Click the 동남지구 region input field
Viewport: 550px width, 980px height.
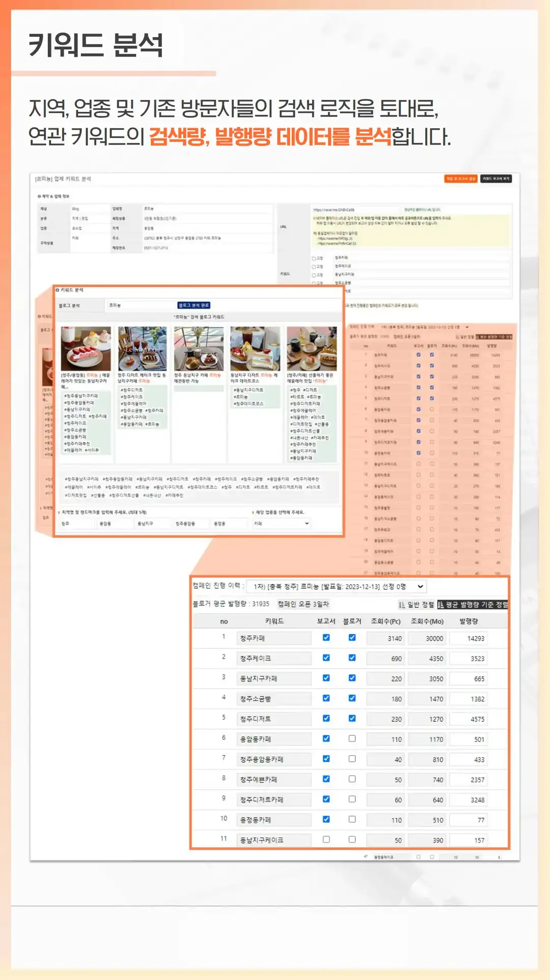pyautogui.click(x=154, y=523)
